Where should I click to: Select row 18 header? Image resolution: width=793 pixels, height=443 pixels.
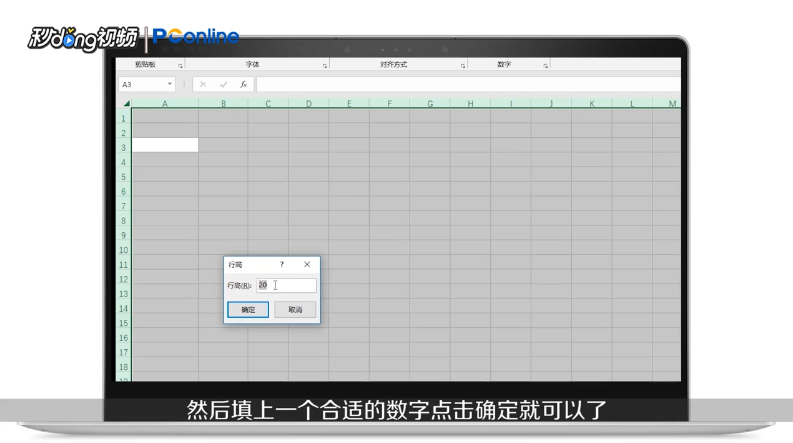pyautogui.click(x=123, y=367)
